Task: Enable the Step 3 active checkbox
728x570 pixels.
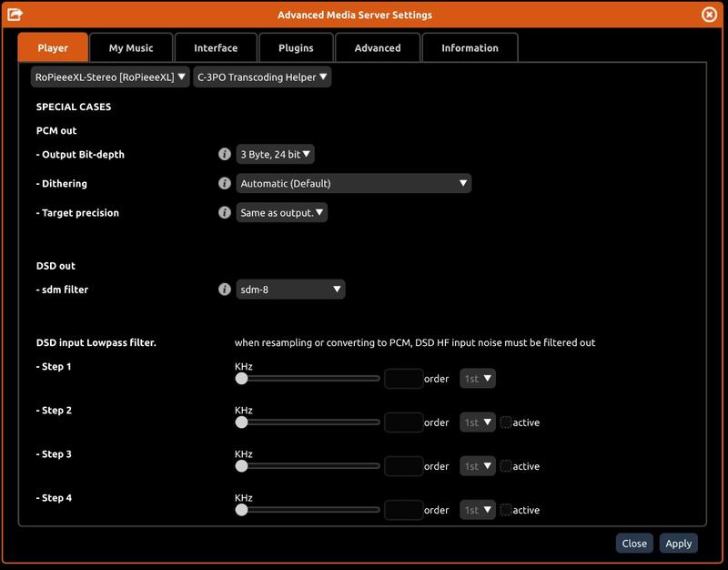Action: tap(506, 466)
